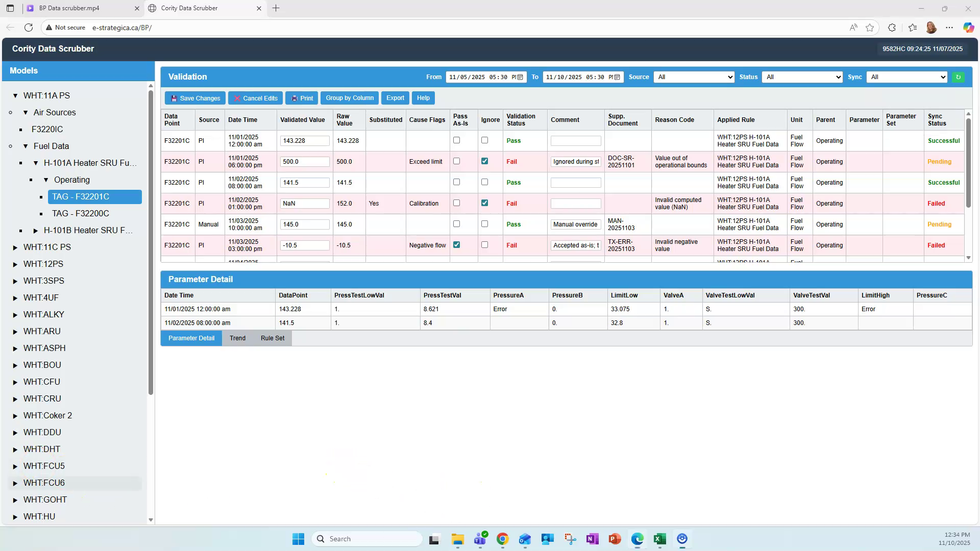Image resolution: width=980 pixels, height=551 pixels.
Task: Check Pass As-Is on the 143.228 row
Action: click(x=457, y=140)
